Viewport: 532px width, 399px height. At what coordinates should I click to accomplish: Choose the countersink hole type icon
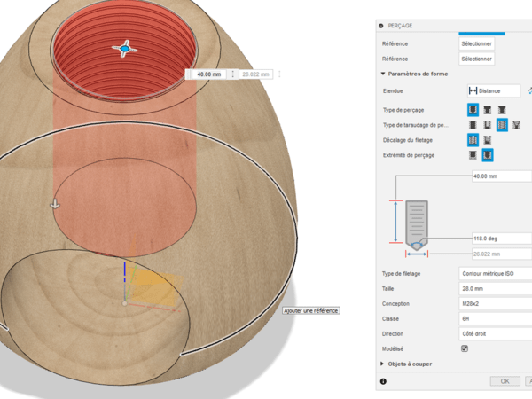[x=501, y=109]
